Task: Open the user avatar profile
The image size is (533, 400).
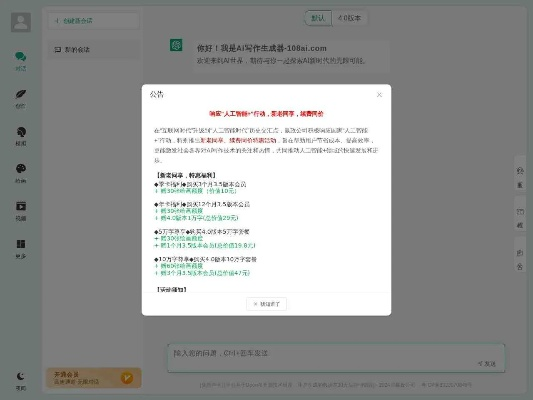Action: click(21, 22)
